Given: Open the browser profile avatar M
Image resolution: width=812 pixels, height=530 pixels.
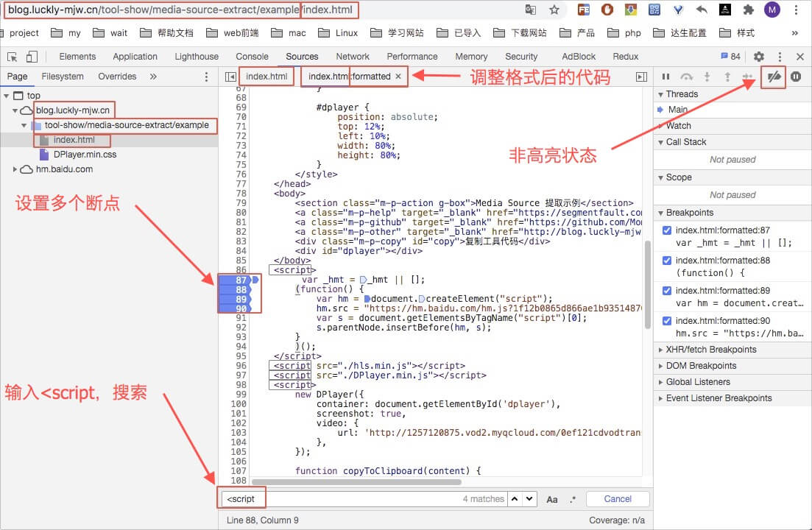Looking at the screenshot, I should pos(772,10).
